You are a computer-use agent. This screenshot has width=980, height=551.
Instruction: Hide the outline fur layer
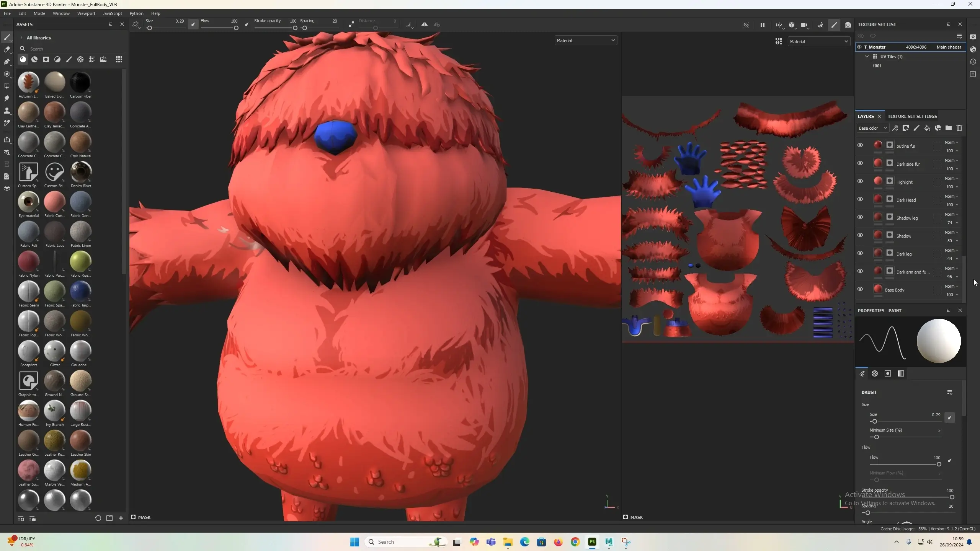860,145
